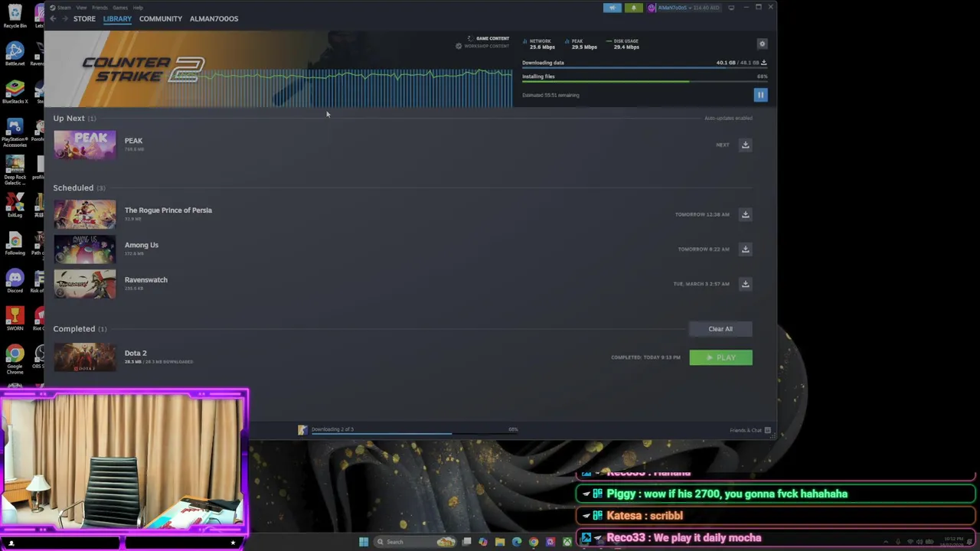Open PlayStation Accessories desktop shortcut
Image resolution: width=980 pixels, height=551 pixels.
click(x=15, y=130)
